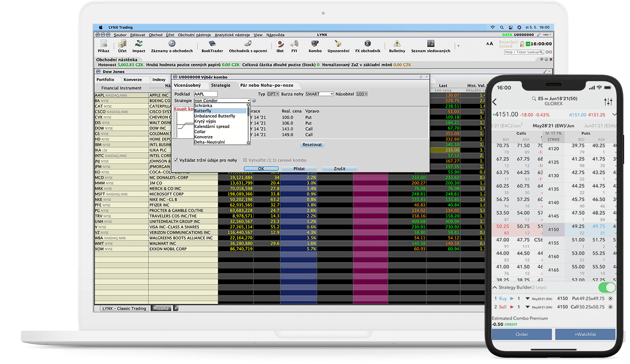630x364 pixels.
Task: Open Seznam sledovaných watchlist icon
Action: click(431, 46)
